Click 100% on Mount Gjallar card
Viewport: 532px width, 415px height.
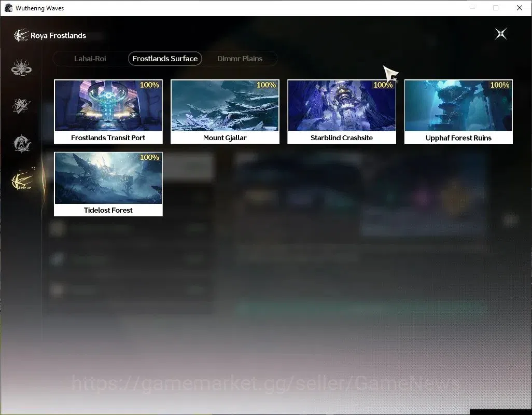pos(266,85)
